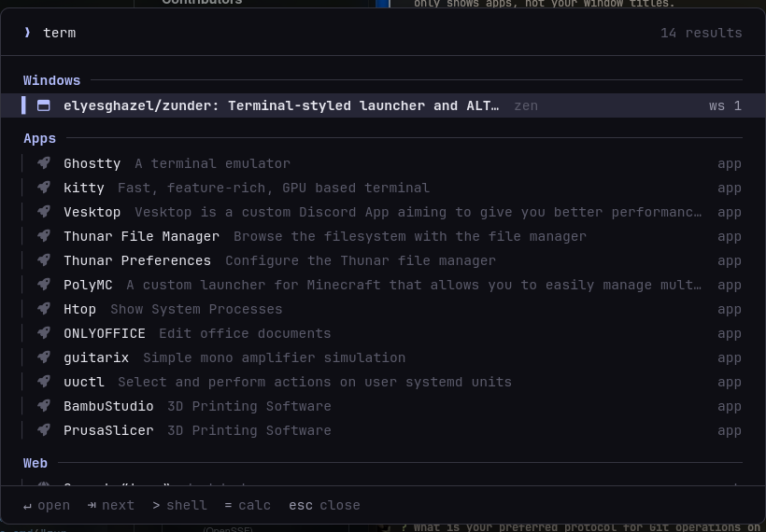Click the rocket icon beside uuctl
This screenshot has height=532, width=766.
point(44,382)
